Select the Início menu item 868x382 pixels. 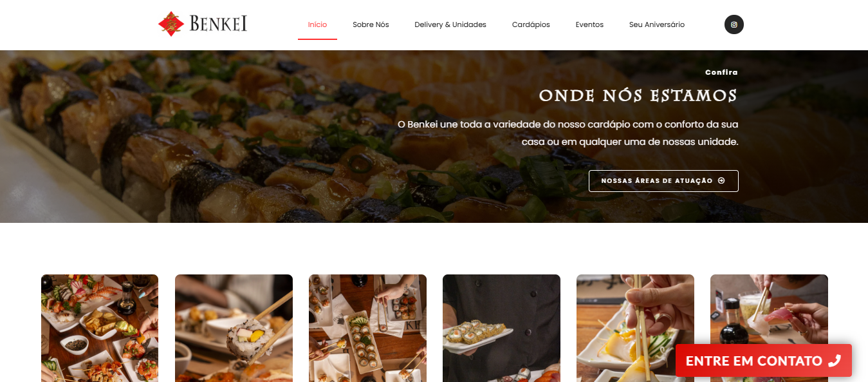pos(317,24)
